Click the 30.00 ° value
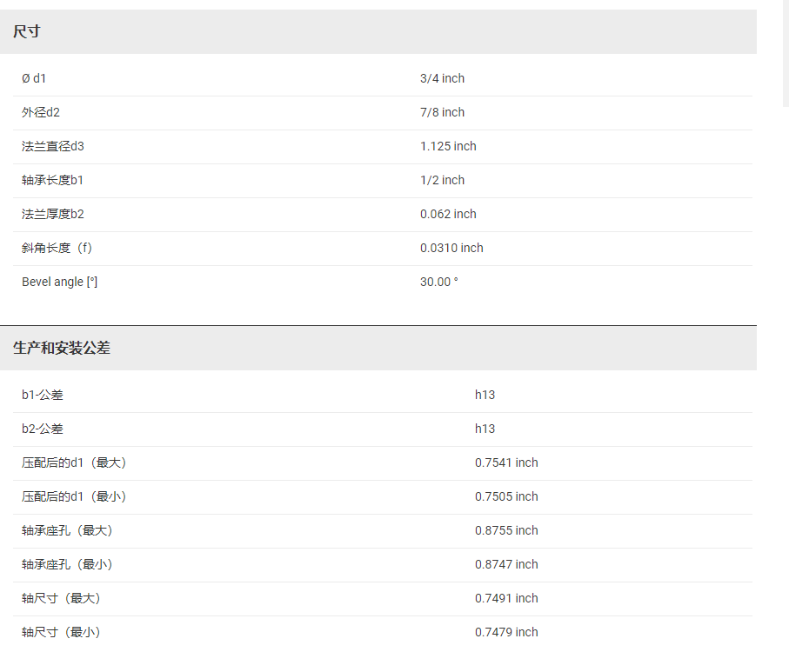Screen dimensions: 789x672 tap(438, 283)
